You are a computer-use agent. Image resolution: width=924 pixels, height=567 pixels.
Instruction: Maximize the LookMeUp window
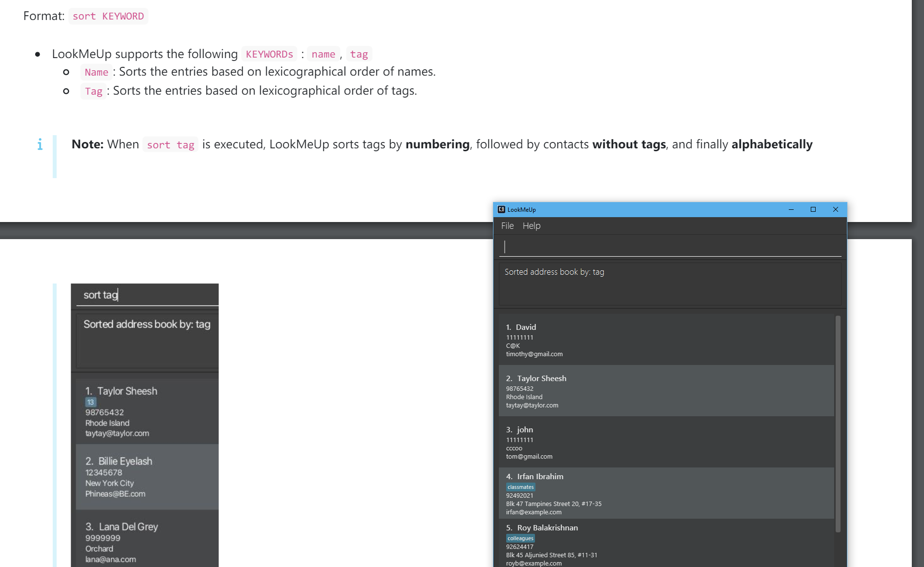pos(813,209)
